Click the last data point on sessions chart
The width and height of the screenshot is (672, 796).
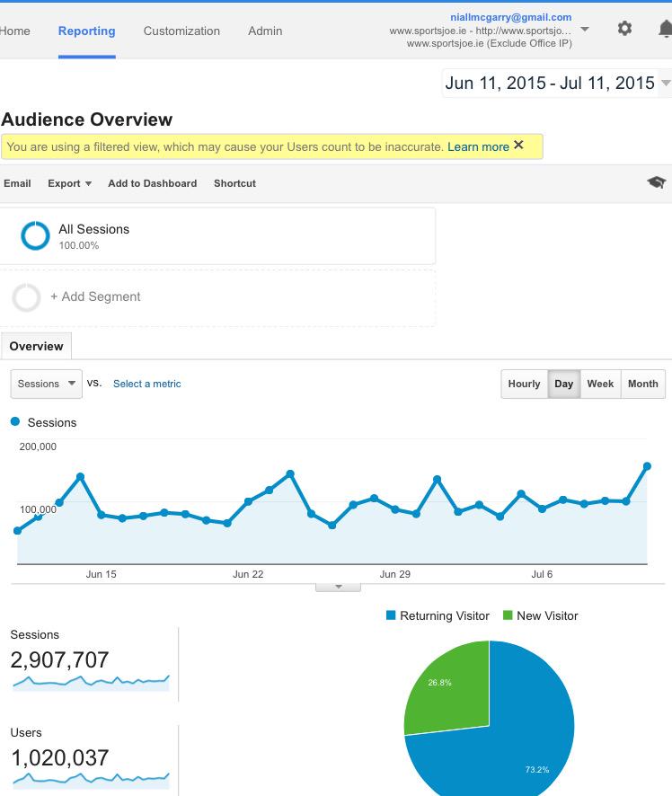click(647, 466)
